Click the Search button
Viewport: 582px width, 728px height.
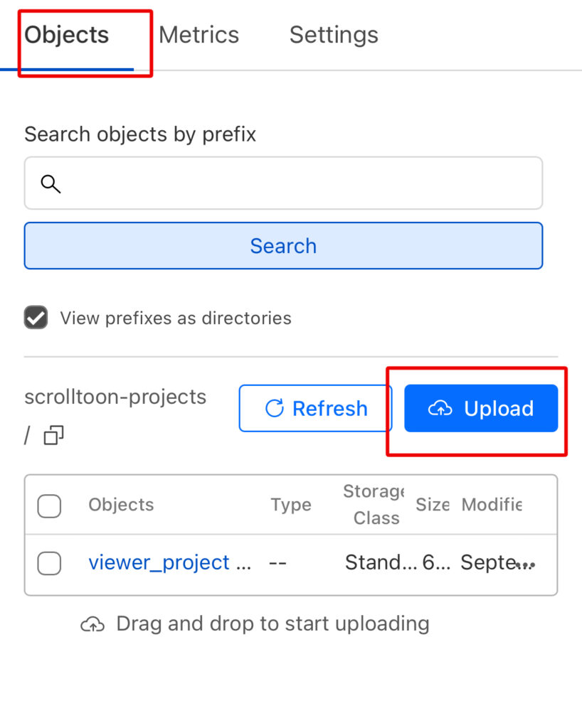pos(283,246)
